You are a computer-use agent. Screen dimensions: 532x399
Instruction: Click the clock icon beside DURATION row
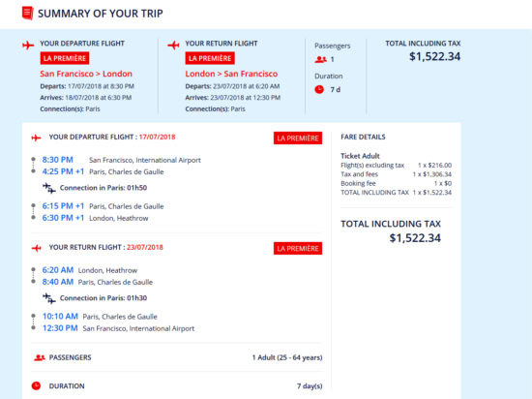point(36,386)
